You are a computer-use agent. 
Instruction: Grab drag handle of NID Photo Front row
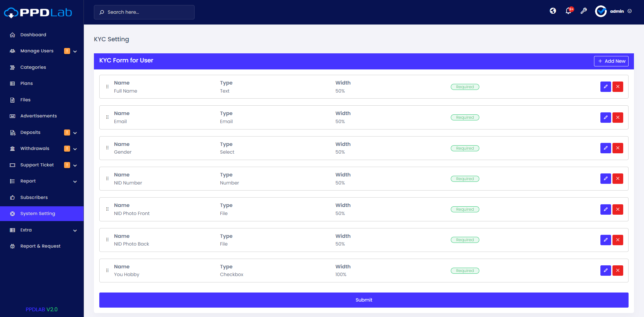pyautogui.click(x=107, y=209)
